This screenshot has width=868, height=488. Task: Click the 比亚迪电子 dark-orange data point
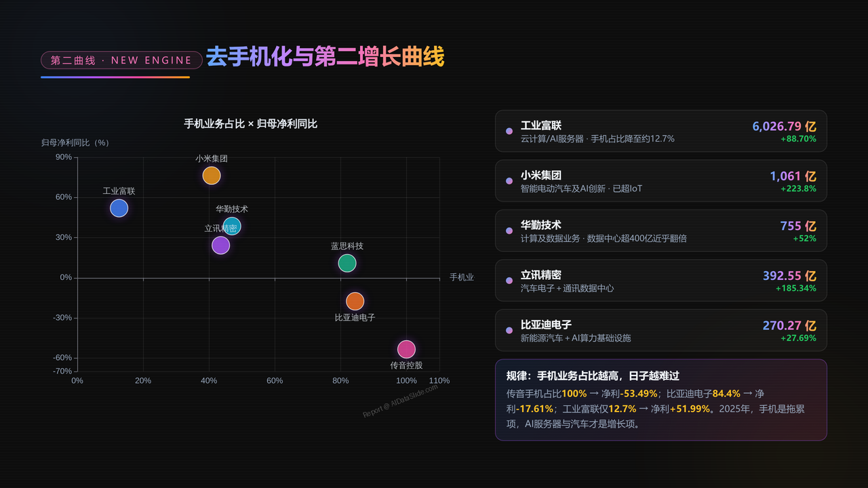click(355, 301)
